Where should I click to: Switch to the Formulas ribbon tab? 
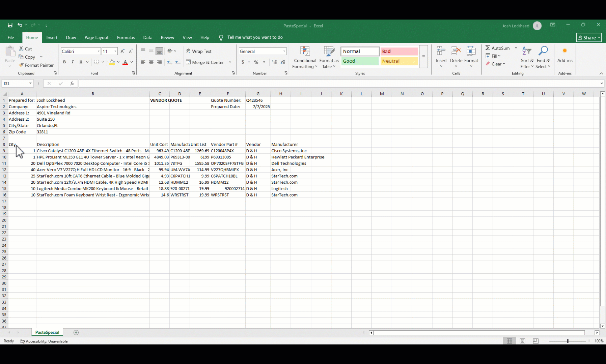126,37
